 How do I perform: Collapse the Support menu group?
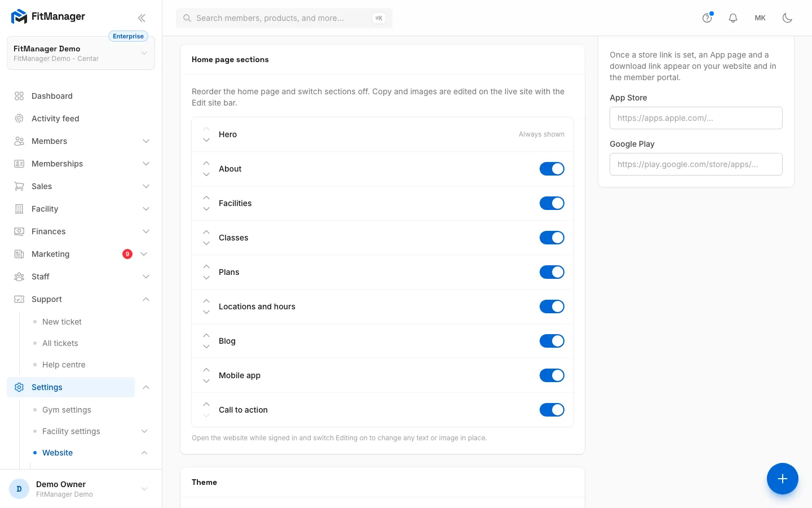146,299
